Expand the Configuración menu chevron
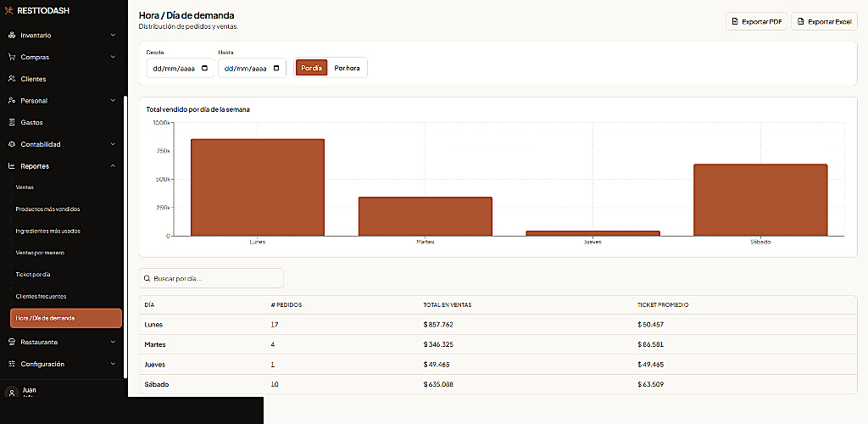The height and width of the screenshot is (424, 868). (x=113, y=365)
